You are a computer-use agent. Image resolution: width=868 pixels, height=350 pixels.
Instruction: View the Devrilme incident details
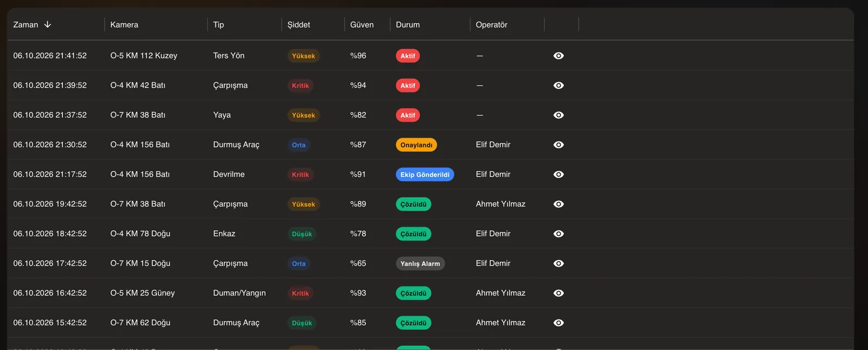pos(558,174)
